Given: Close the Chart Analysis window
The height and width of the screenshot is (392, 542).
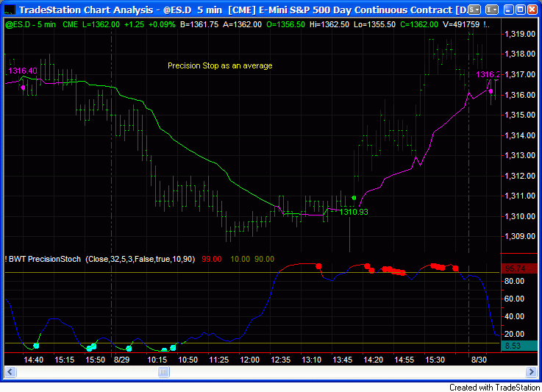Looking at the screenshot, I should [x=532, y=10].
